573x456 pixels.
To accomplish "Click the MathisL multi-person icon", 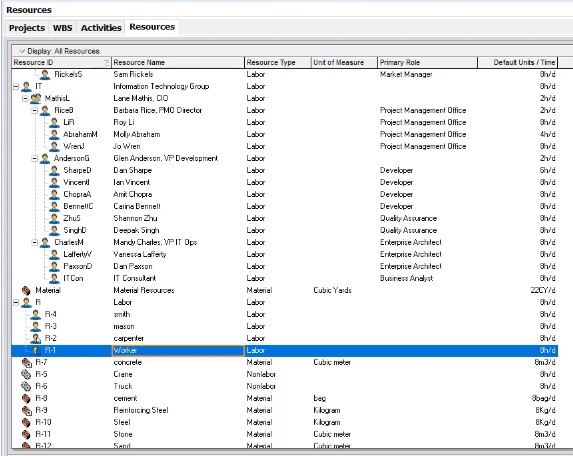I will (x=36, y=98).
